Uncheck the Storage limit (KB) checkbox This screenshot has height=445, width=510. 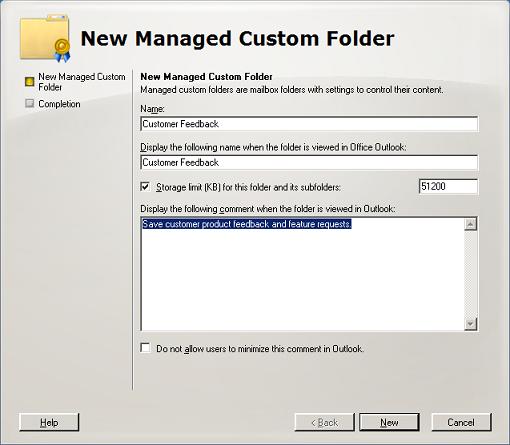(145, 187)
